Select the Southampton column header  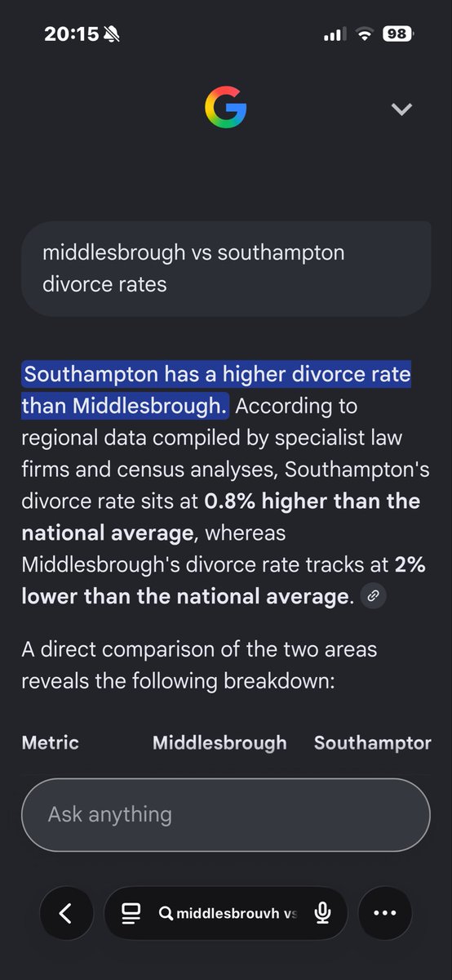click(373, 742)
